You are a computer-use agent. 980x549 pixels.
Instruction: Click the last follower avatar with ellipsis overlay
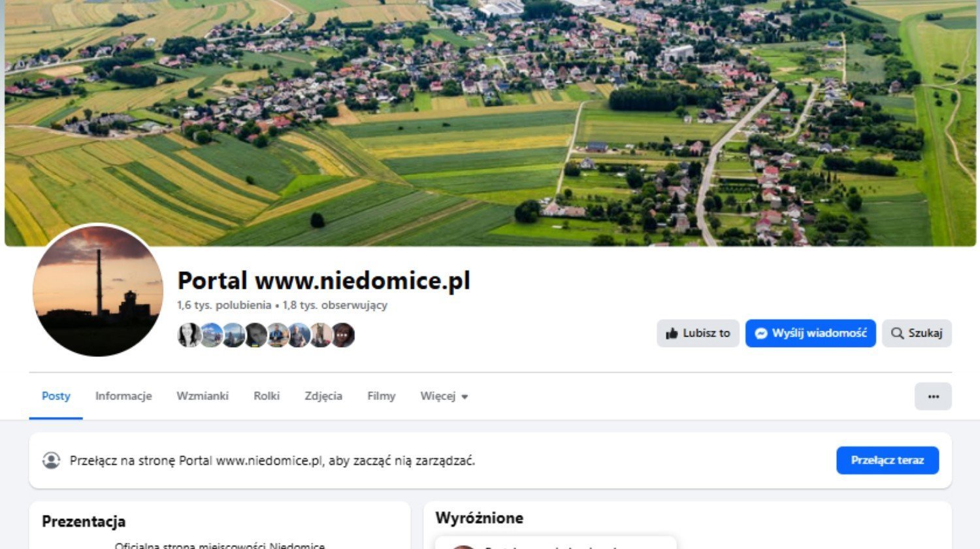click(343, 335)
